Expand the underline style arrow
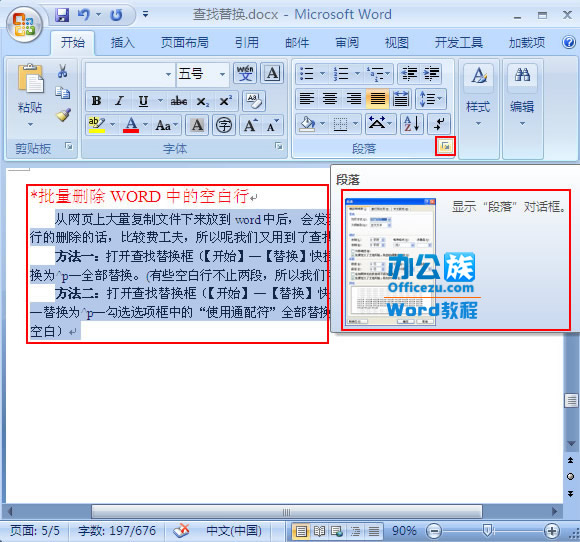The width and height of the screenshot is (580, 542). tap(160, 101)
